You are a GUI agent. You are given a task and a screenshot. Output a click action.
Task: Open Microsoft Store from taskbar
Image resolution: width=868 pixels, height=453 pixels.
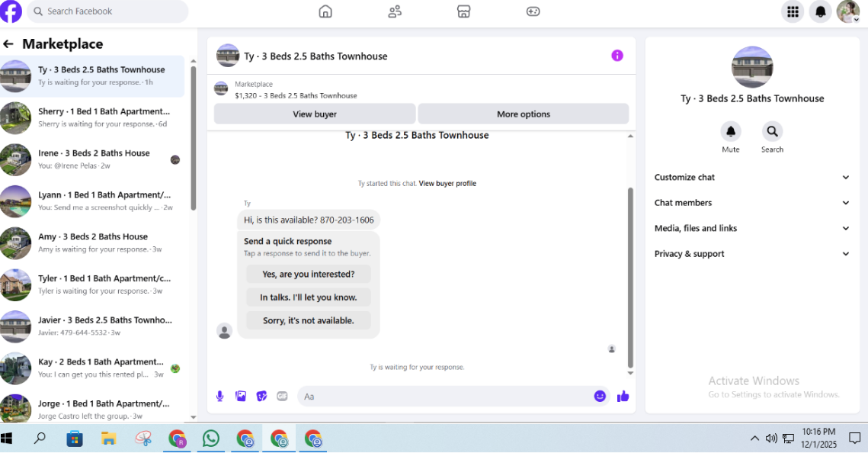tap(74, 439)
